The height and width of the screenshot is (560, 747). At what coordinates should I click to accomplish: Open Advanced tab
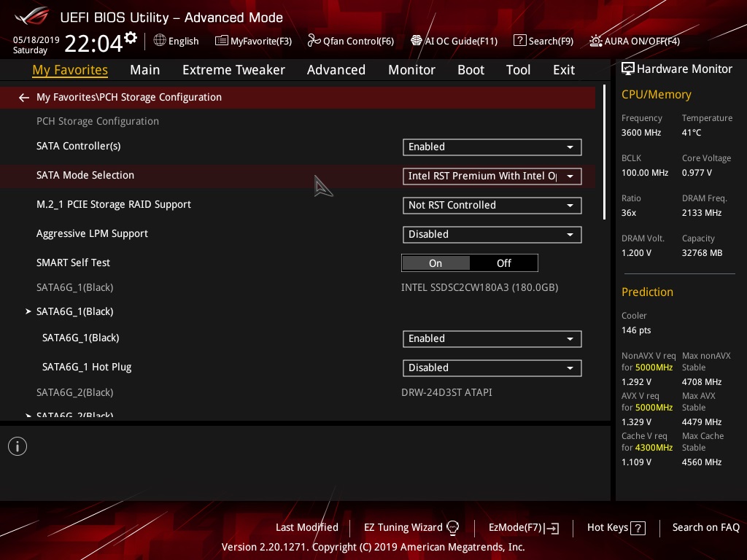pos(336,69)
